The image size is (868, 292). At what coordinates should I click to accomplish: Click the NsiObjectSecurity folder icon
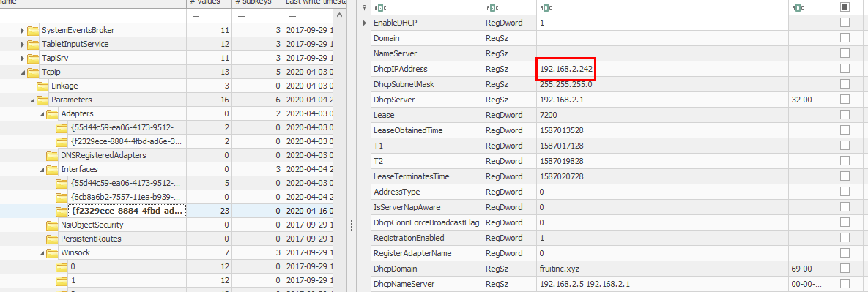tap(53, 225)
